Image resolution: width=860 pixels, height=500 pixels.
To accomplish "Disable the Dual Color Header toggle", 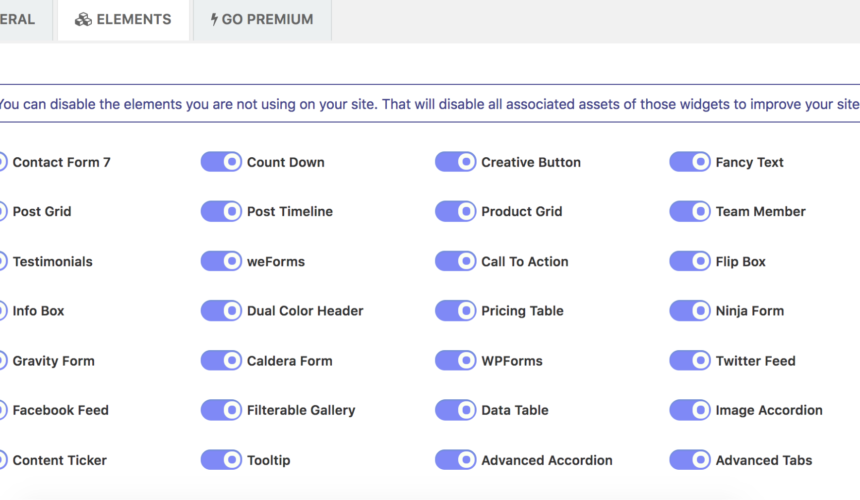I will (x=221, y=310).
